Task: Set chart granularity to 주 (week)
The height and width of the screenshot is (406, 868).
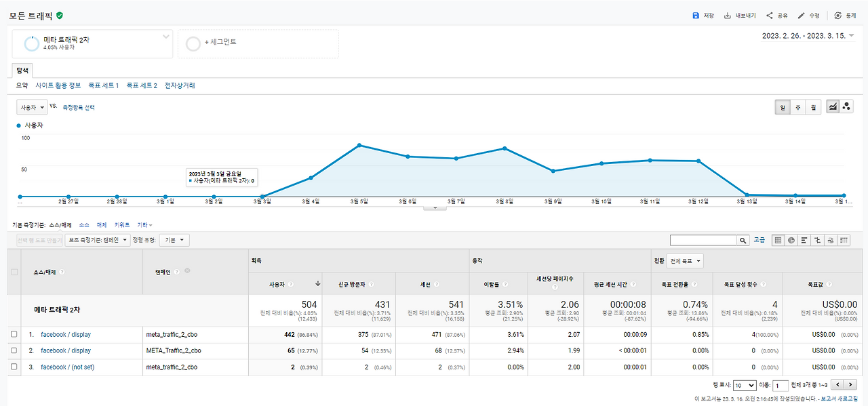Action: pos(797,107)
